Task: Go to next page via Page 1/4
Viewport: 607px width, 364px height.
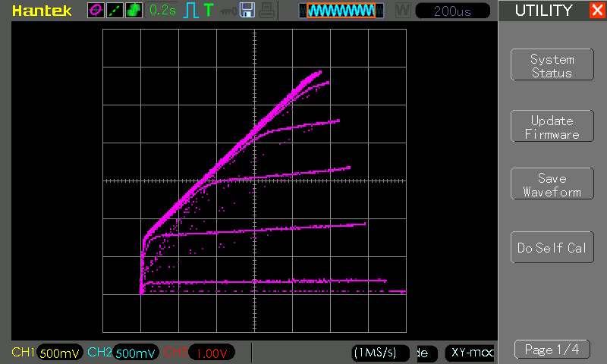Action: [x=552, y=350]
